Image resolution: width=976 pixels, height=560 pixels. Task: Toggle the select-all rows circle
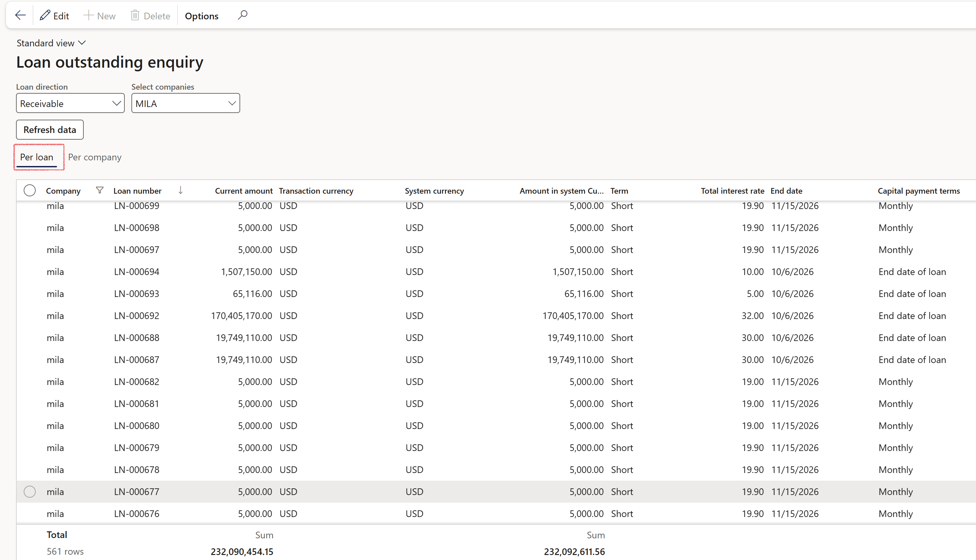[30, 190]
